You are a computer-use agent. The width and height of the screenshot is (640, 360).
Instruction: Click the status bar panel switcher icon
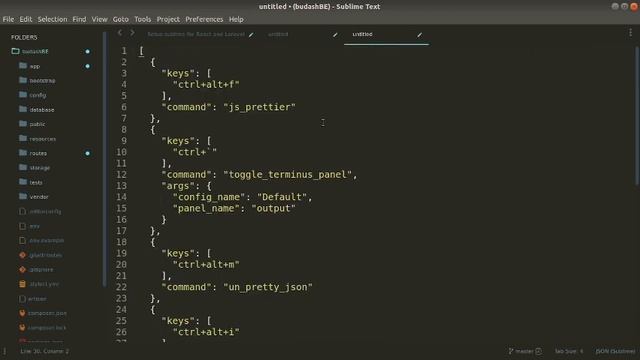(4, 351)
